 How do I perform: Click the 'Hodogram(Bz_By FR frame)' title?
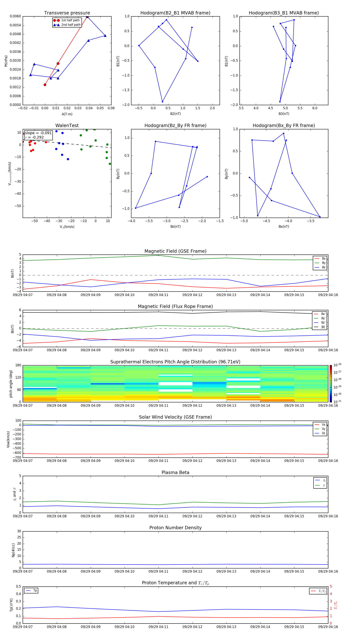[175, 125]
